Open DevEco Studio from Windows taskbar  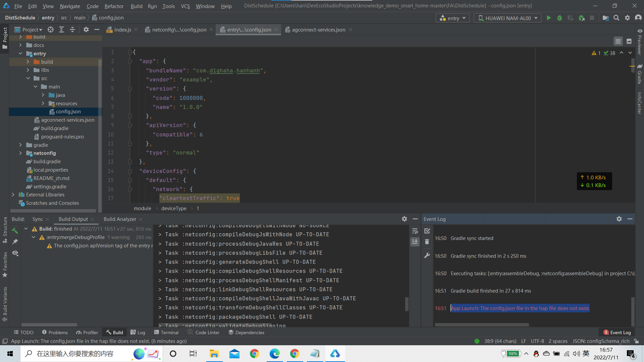(335, 354)
